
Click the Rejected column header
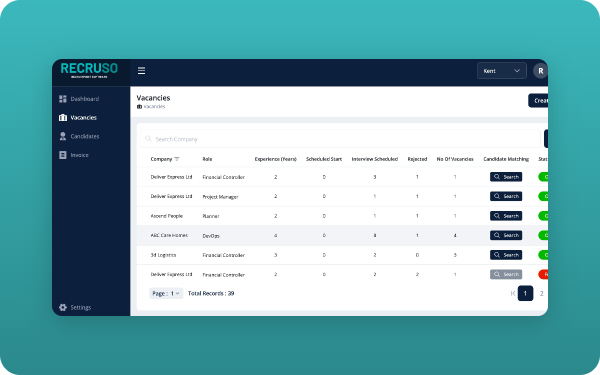[417, 159]
